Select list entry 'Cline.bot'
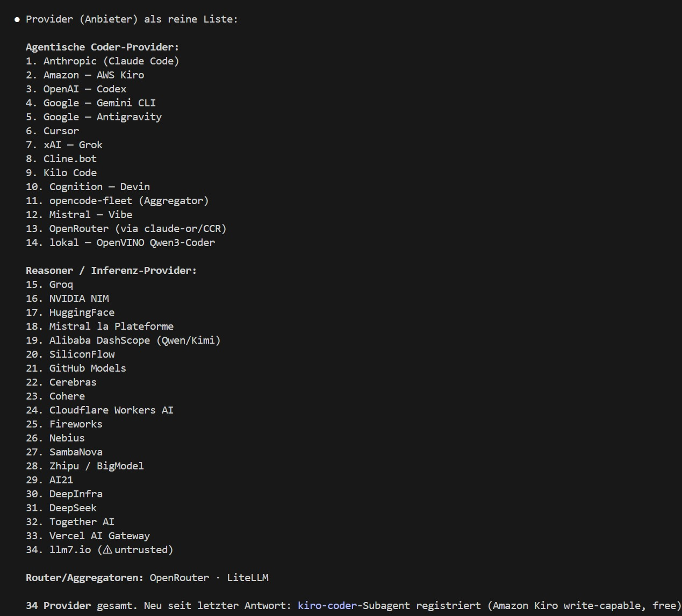Viewport: 682px width, 616px height. coord(70,158)
